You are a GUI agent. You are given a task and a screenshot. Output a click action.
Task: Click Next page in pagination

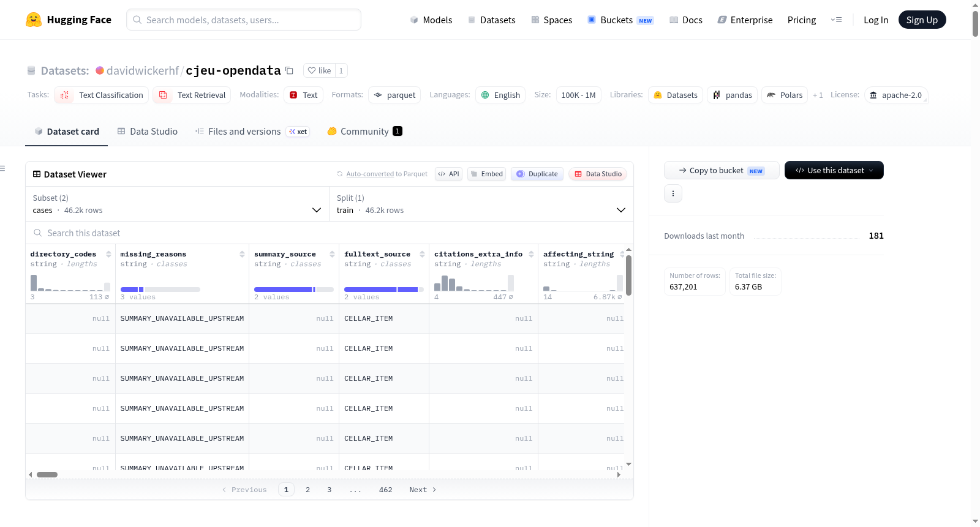(x=423, y=490)
